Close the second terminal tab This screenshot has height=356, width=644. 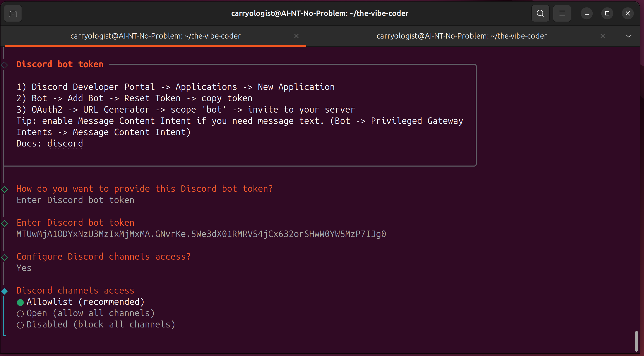tap(602, 36)
